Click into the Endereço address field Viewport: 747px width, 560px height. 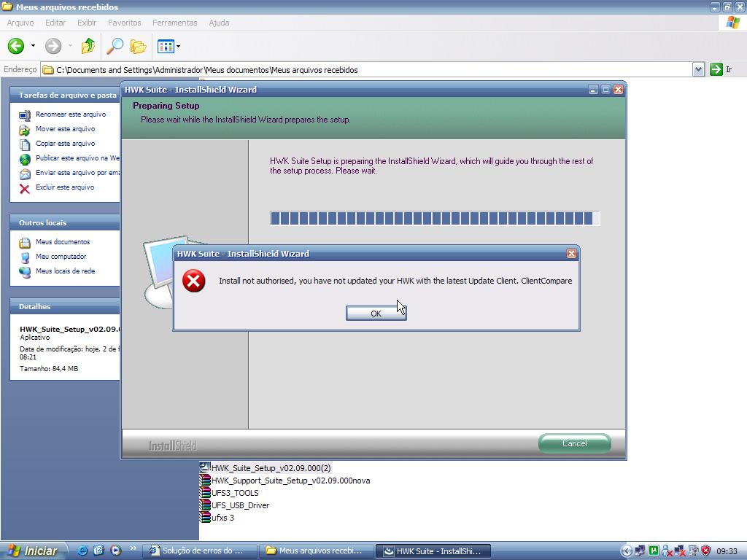pos(366,69)
